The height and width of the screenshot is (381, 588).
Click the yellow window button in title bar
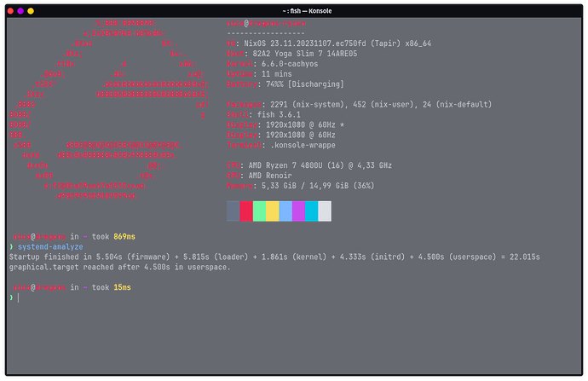(31, 10)
